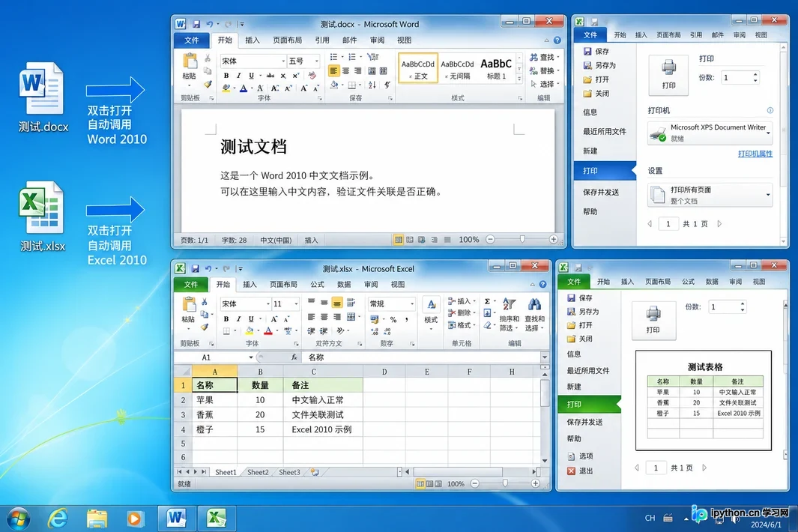This screenshot has width=798, height=532.
Task: Open Excel font size 11 dropdown
Action: click(296, 304)
